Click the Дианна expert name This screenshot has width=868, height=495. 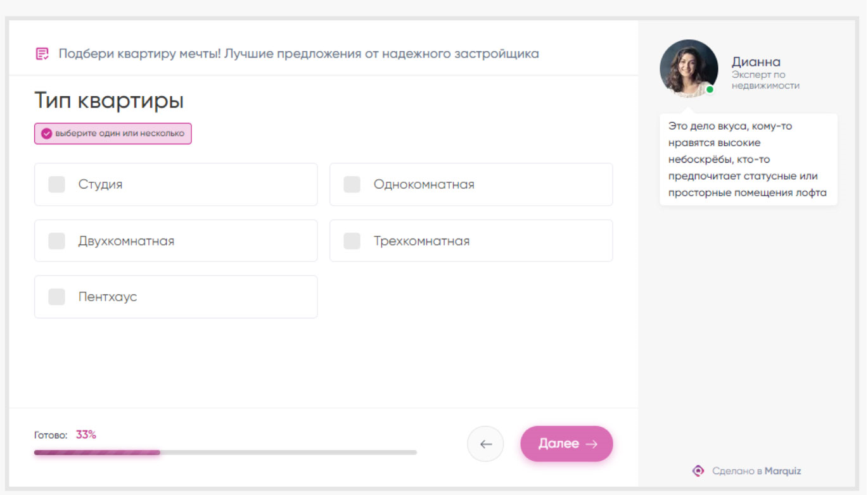pos(756,62)
